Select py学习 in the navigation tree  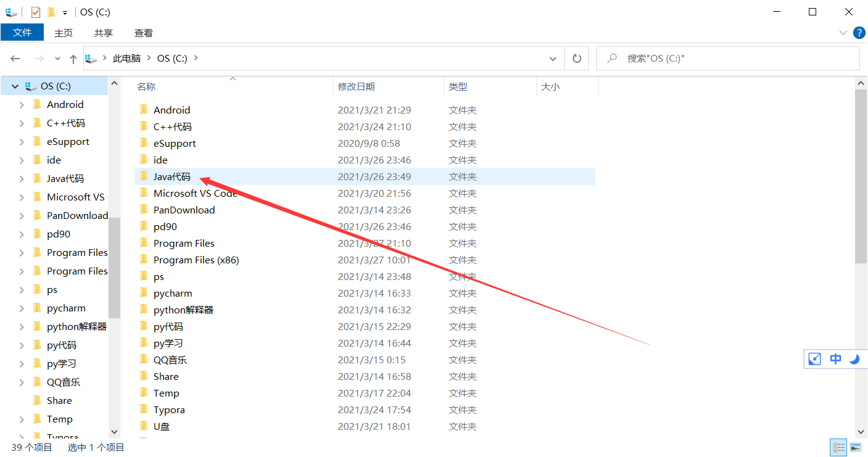click(x=62, y=363)
